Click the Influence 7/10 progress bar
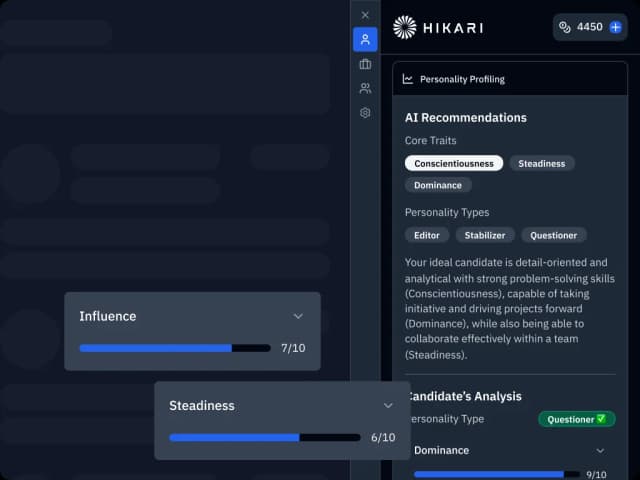The width and height of the screenshot is (640, 480). click(175, 348)
